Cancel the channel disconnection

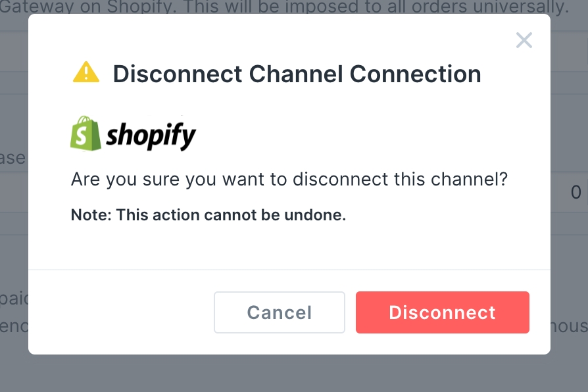pos(279,312)
